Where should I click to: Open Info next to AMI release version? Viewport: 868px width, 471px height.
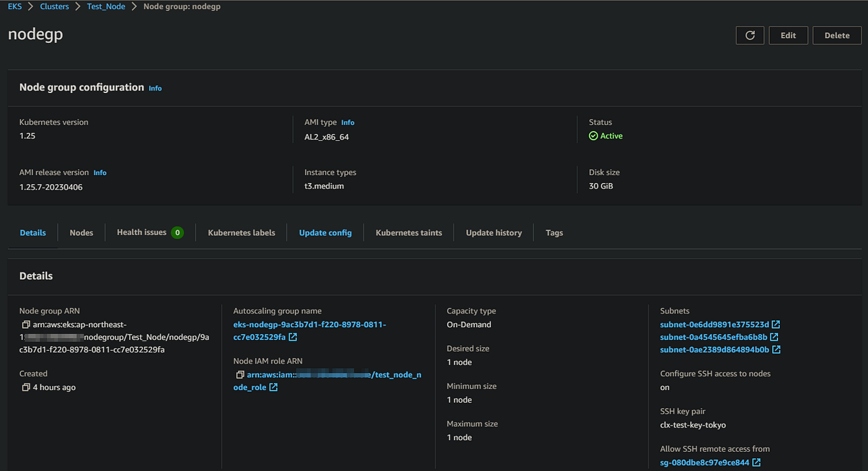(100, 173)
